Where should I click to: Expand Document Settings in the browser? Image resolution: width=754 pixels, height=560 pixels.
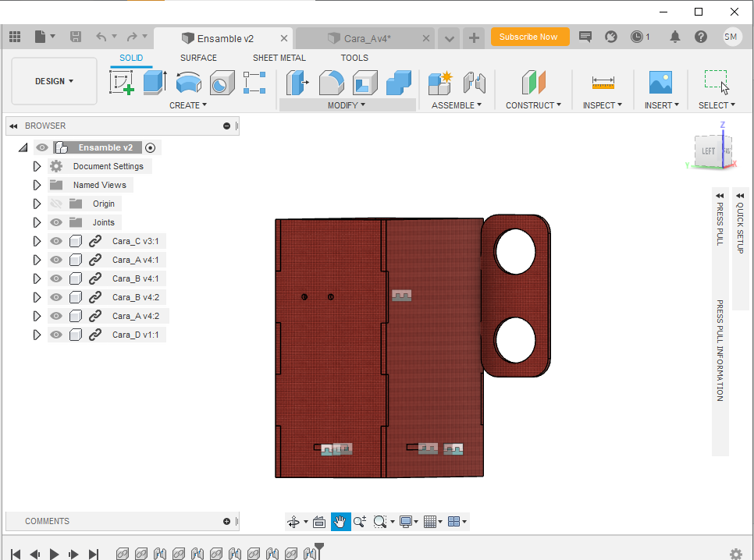pos(37,166)
